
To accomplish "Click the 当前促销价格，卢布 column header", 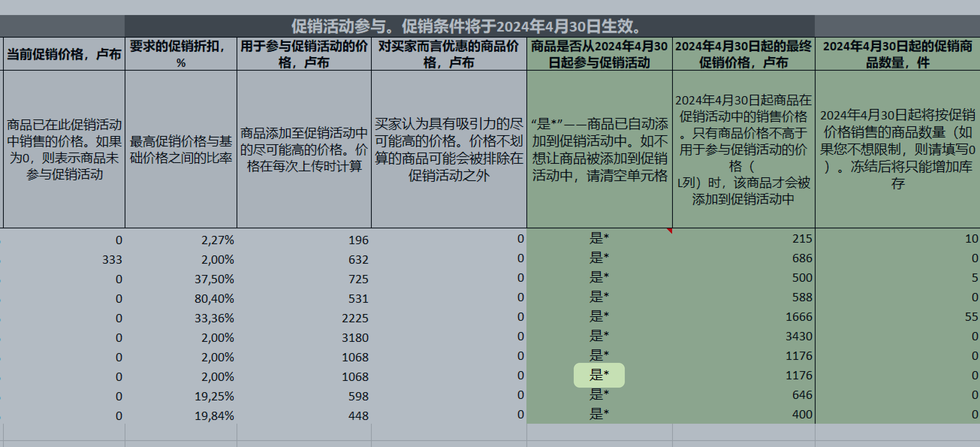I will [64, 54].
